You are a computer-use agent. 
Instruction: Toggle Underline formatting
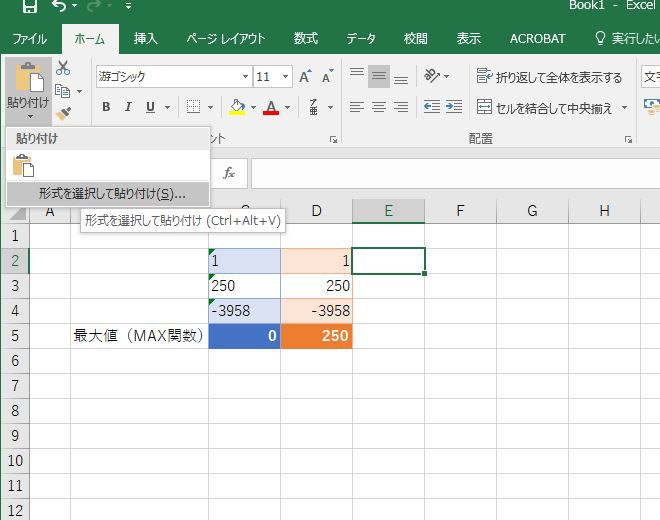[x=150, y=107]
